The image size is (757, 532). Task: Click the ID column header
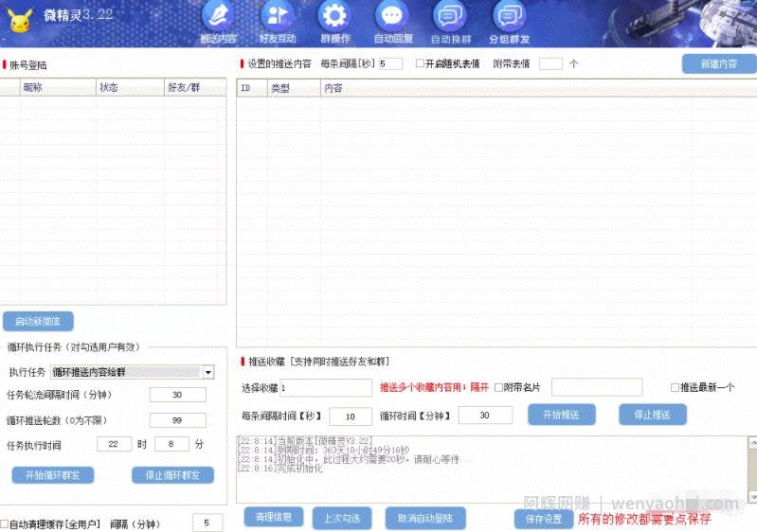click(x=252, y=88)
